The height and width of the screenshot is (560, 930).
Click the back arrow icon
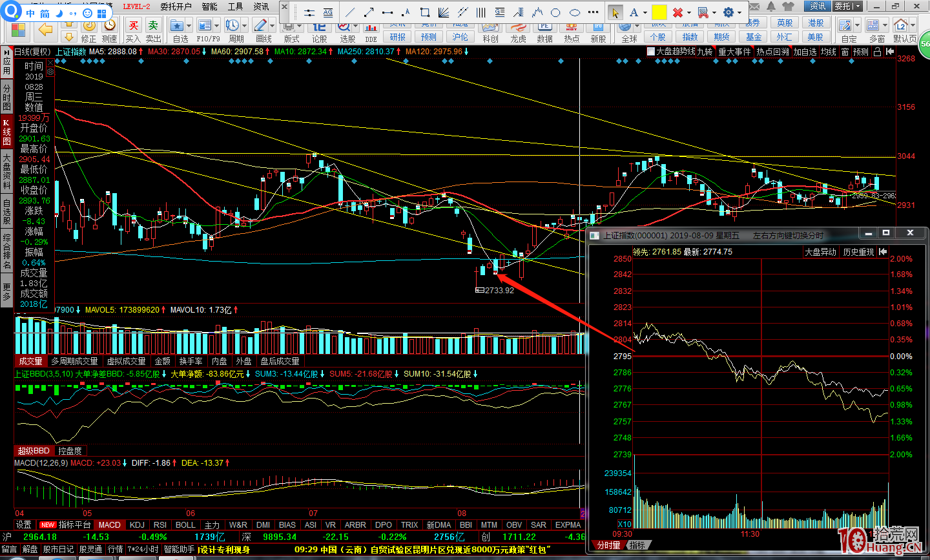[x=45, y=29]
